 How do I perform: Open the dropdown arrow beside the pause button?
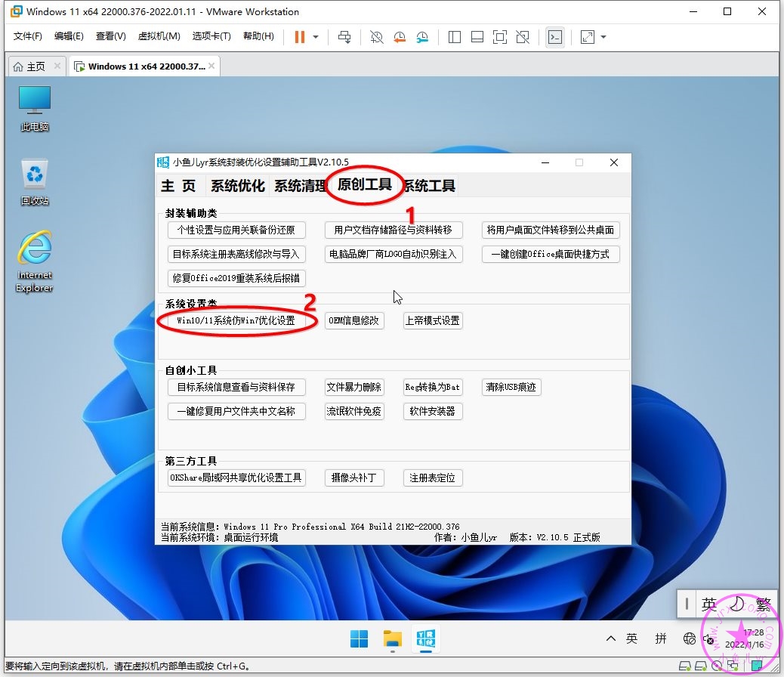click(316, 37)
